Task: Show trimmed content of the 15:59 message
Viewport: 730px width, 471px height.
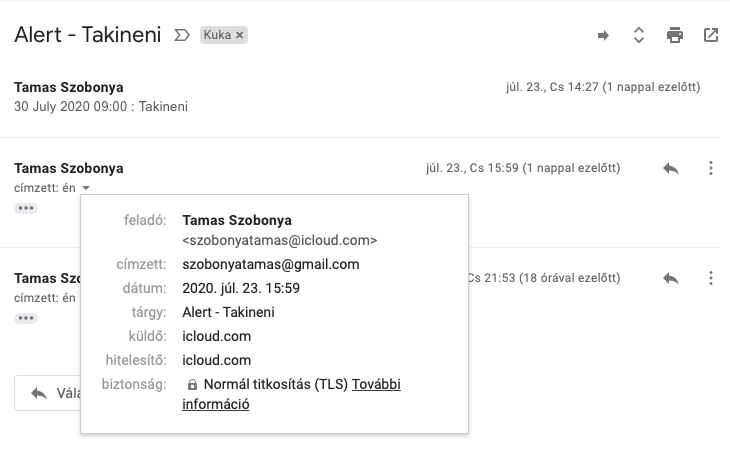Action: click(27, 208)
